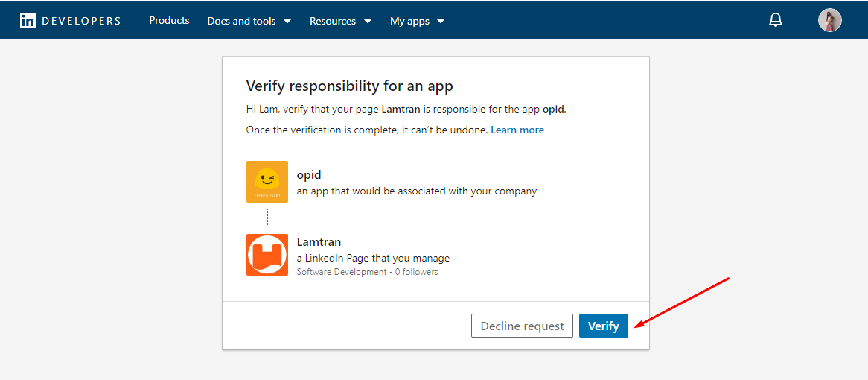Click the opid app logo
Screen dimensions: 868x380
tap(267, 182)
